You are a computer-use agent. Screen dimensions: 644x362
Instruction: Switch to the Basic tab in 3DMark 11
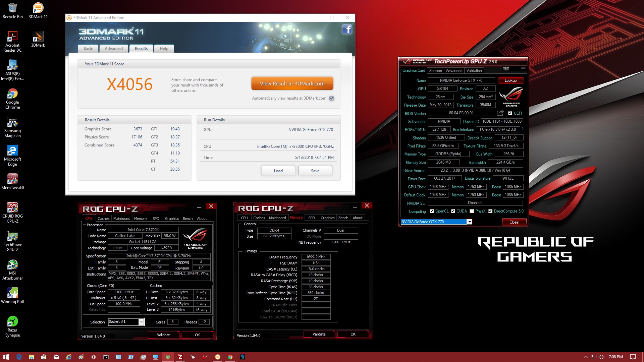coord(88,49)
